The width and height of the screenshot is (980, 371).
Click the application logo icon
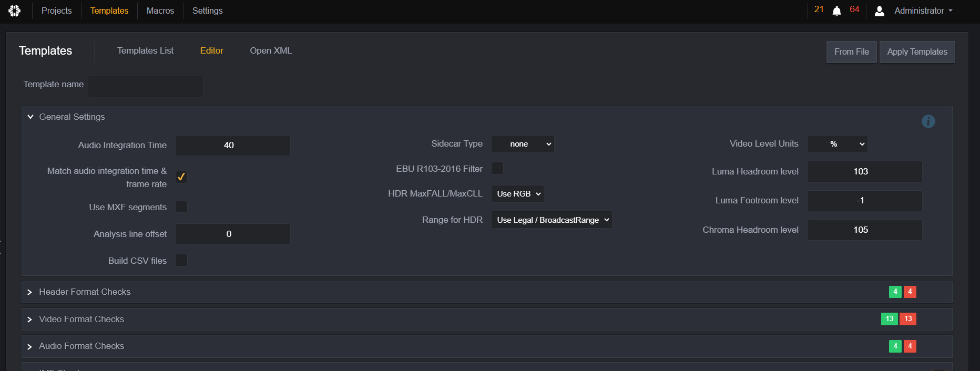(x=15, y=11)
